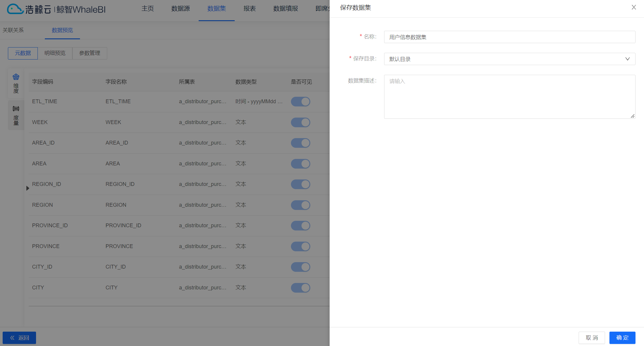Screen dimensions: 644x346
Task: Open the 保存目录 dropdown
Action: click(510, 59)
